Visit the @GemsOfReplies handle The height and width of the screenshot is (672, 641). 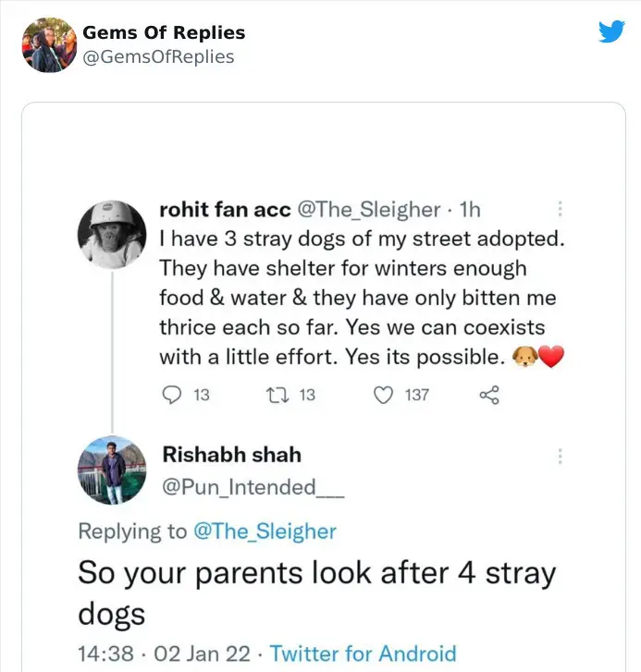[x=158, y=56]
